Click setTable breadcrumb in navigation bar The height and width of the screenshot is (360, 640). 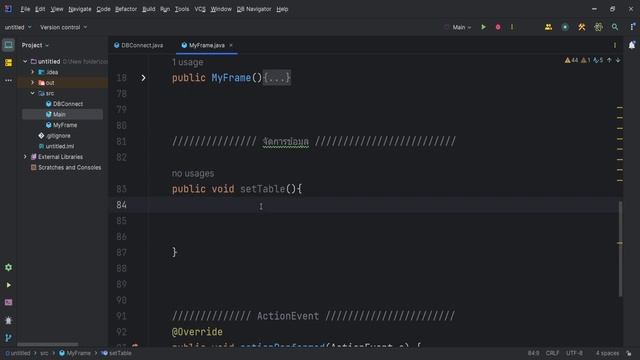117,353
